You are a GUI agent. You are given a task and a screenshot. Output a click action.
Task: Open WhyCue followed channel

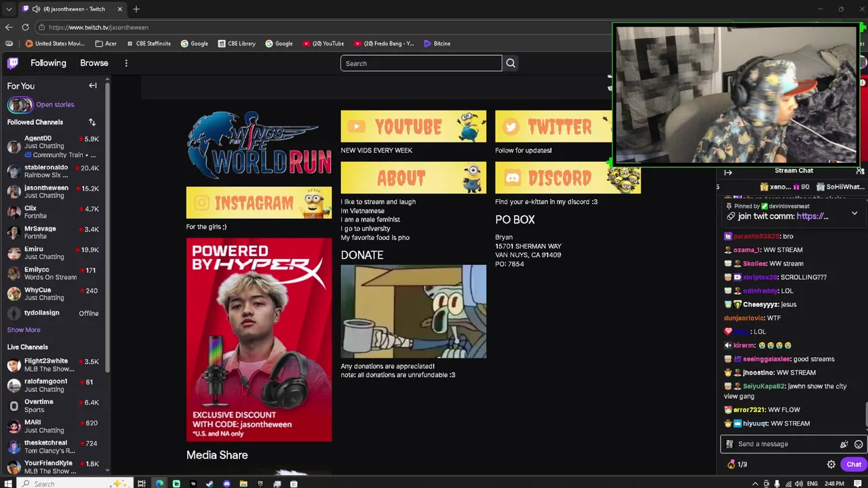pyautogui.click(x=53, y=293)
